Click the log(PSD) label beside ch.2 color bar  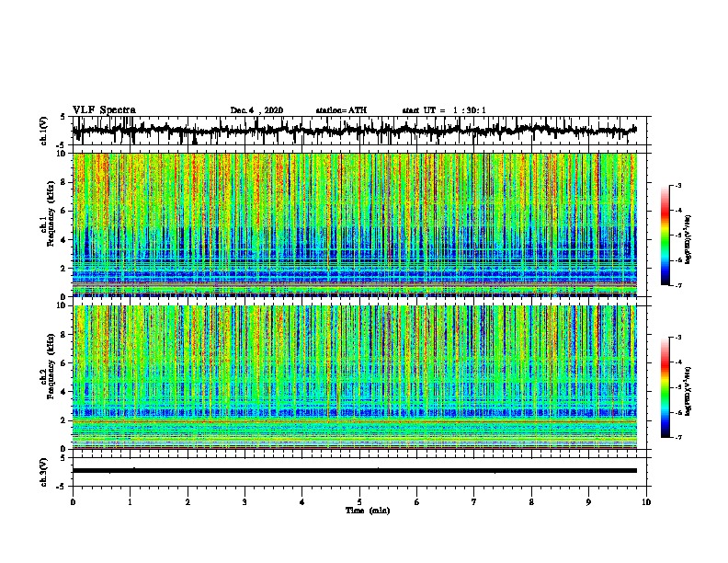[x=688, y=391]
